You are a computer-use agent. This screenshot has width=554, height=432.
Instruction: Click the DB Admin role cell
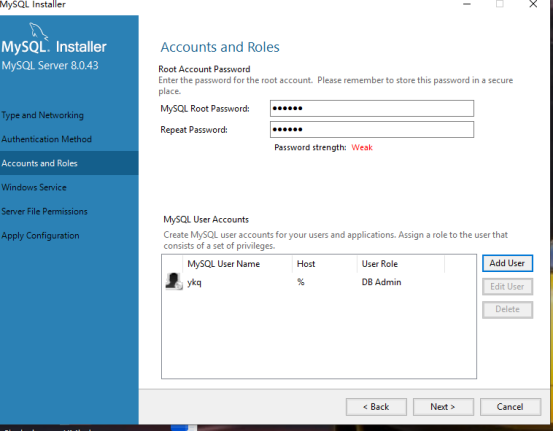pos(381,282)
